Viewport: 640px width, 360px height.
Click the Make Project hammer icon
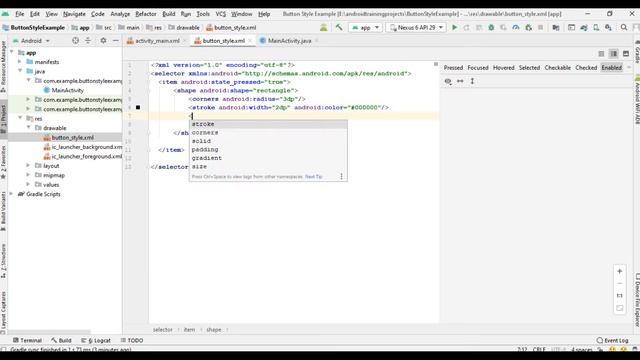[x=339, y=27]
